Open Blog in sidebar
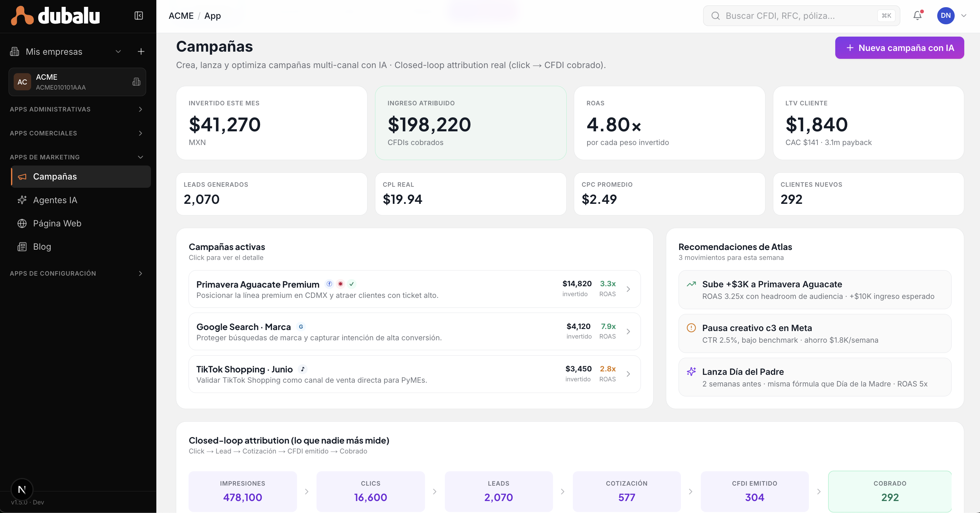Screen dimensions: 980x513 [x=81, y=247]
